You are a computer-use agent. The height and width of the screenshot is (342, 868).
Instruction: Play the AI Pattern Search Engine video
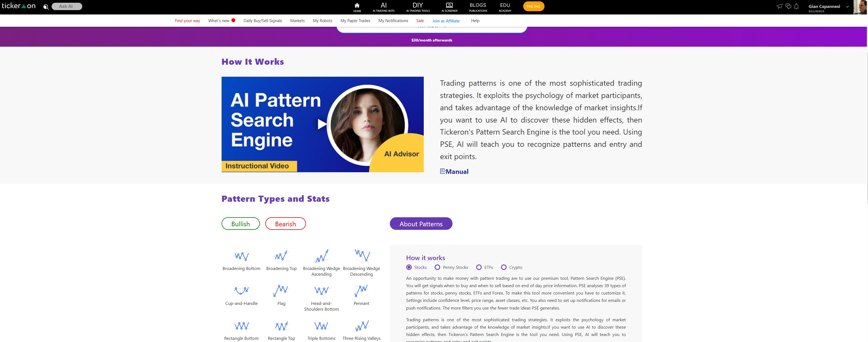pos(322,124)
